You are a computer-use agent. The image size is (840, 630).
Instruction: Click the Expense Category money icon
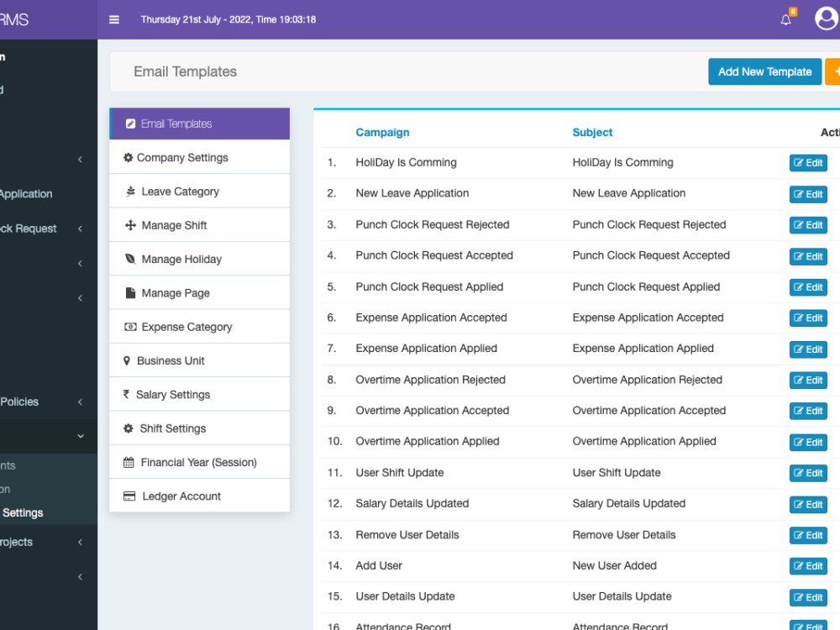(x=130, y=327)
